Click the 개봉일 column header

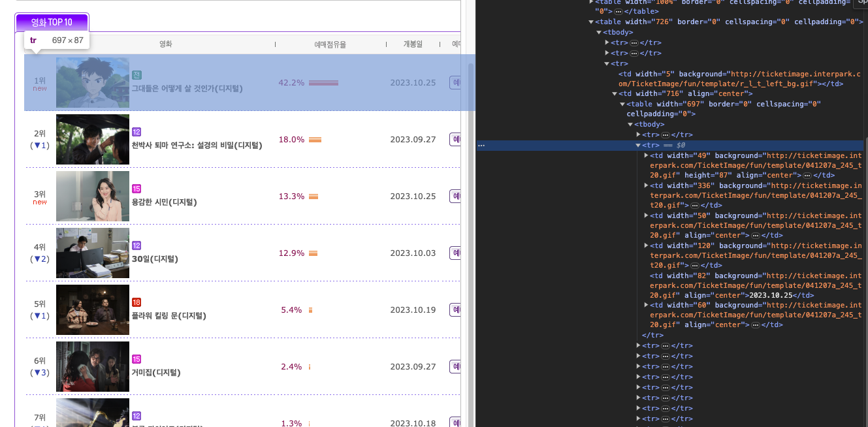(413, 44)
